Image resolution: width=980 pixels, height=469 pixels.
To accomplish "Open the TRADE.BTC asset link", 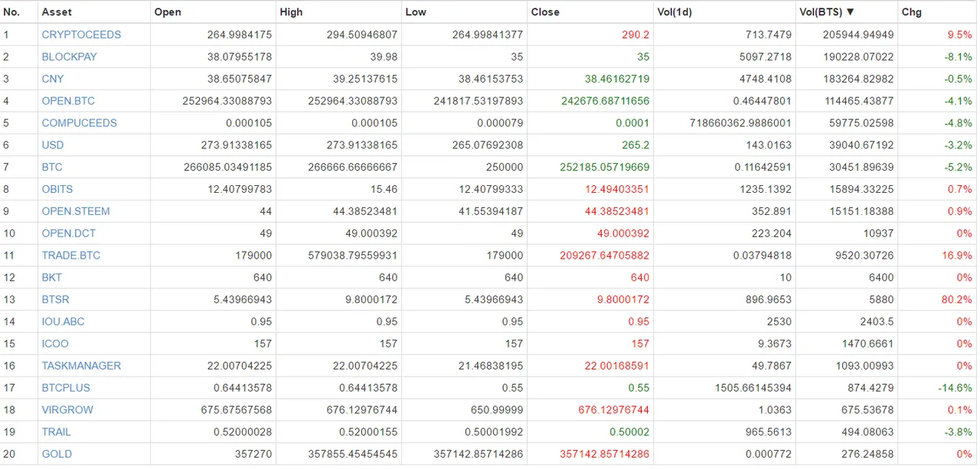I will [71, 256].
